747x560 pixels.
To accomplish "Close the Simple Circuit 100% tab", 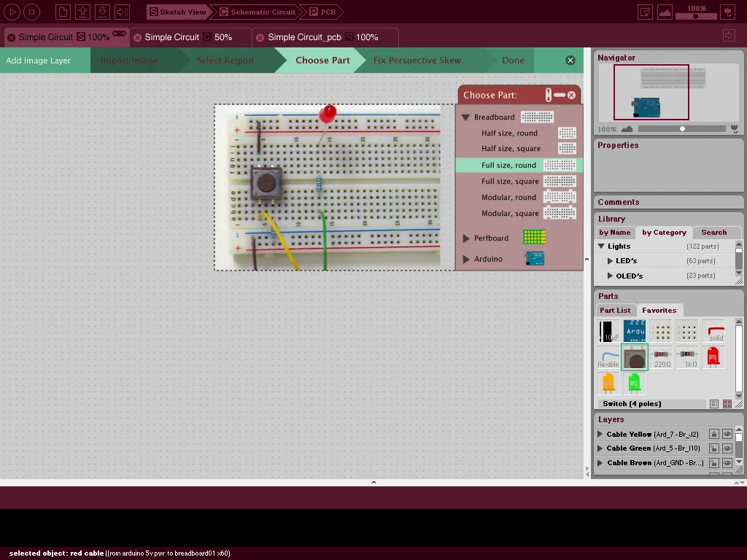I will coord(11,38).
